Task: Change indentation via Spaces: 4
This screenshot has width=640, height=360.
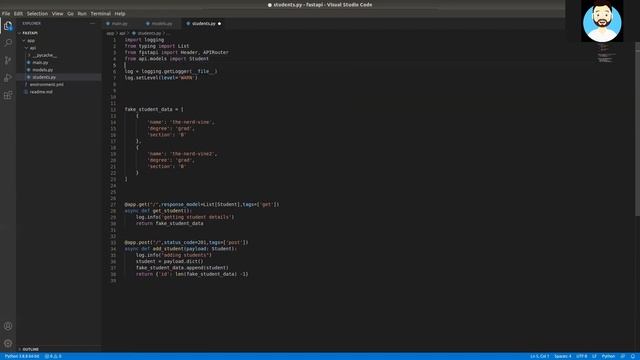Action: (562, 356)
